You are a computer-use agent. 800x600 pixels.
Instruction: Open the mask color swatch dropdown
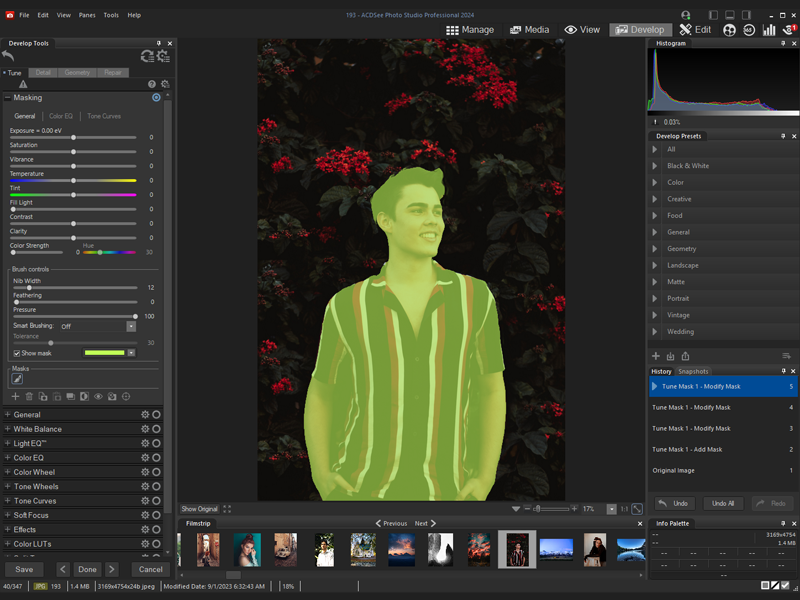[x=130, y=352]
